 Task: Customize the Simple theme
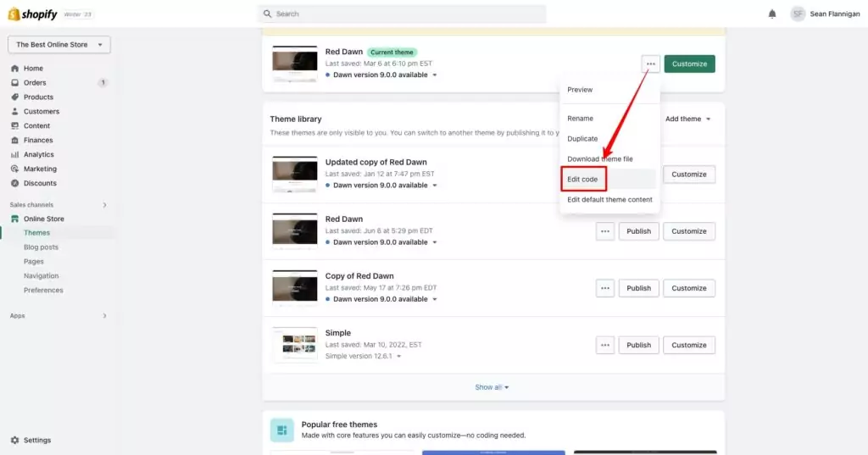[x=688, y=346]
